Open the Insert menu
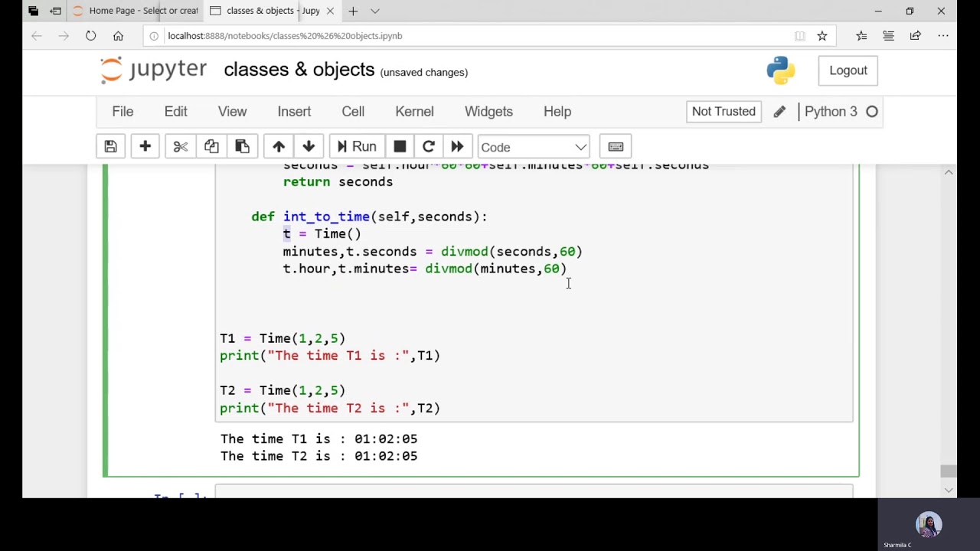 pos(294,112)
